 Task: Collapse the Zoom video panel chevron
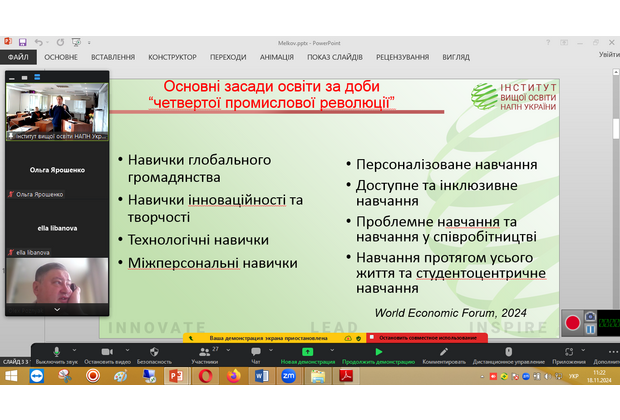click(56, 310)
